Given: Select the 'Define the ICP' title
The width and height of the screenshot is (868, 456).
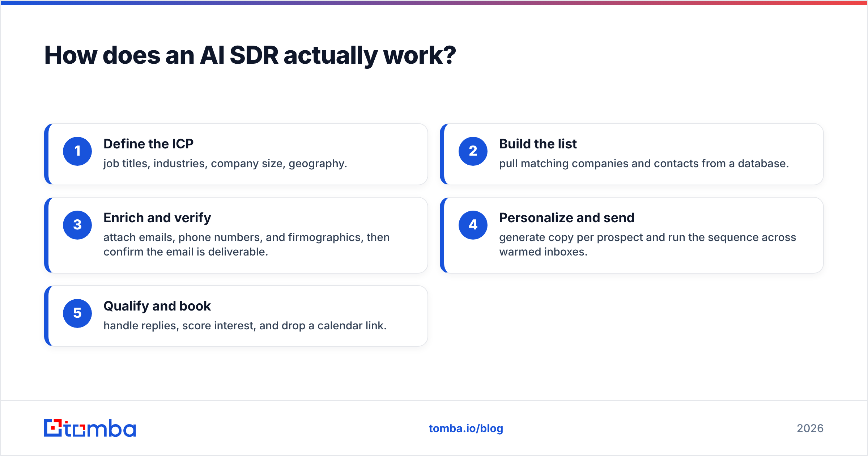Looking at the screenshot, I should tap(149, 144).
